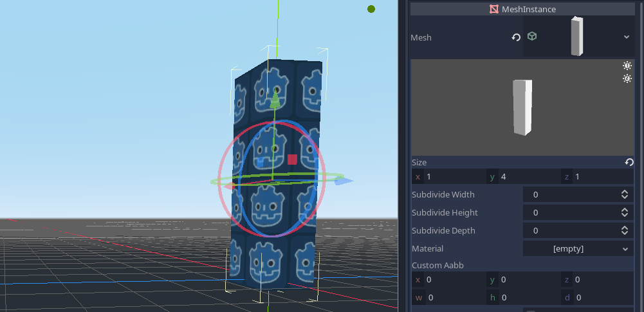Click the Size z input field
This screenshot has width=644, height=312.
598,177
